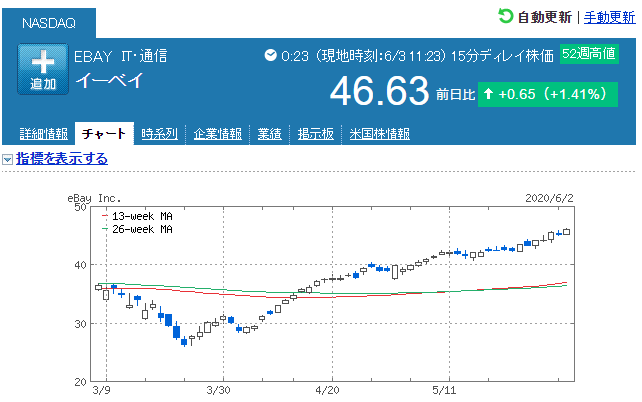The image size is (642, 402).
Task: Click the 13-week MA legend entry
Action: 138,216
